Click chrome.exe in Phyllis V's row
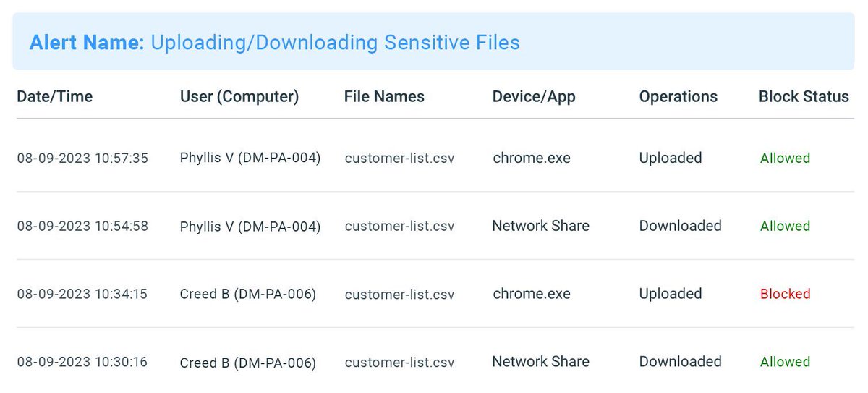Viewport: 868px width, 393px height. pyautogui.click(x=532, y=158)
